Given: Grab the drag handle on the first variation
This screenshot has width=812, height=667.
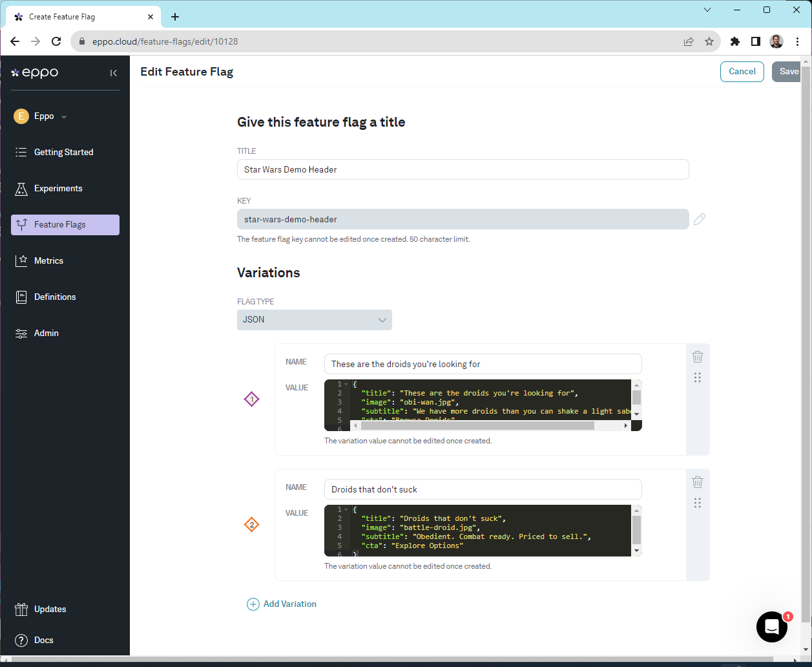Looking at the screenshot, I should pos(697,377).
